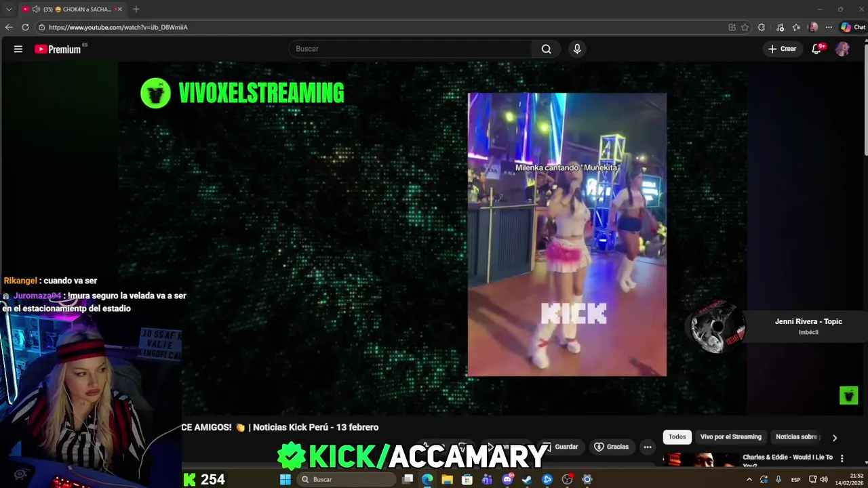The image size is (868, 488).
Task: Select the YouTube URL in address bar
Action: click(x=118, y=27)
